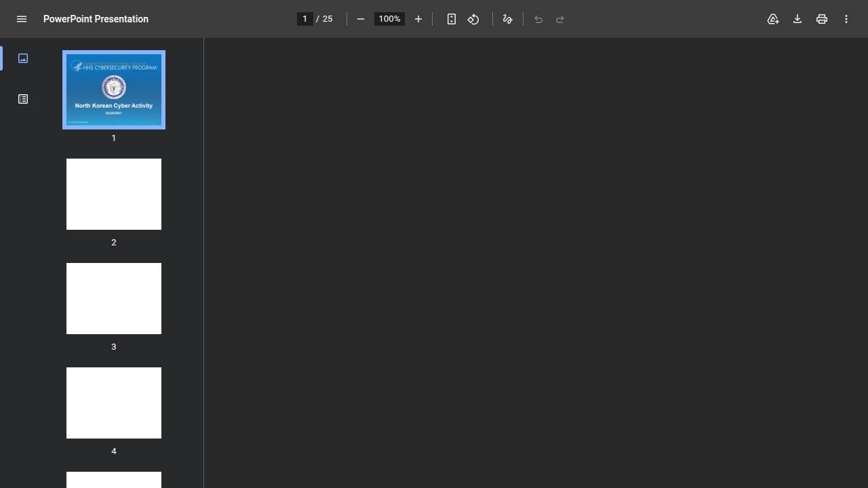Click the fit to page icon
The height and width of the screenshot is (488, 868).
[452, 19]
